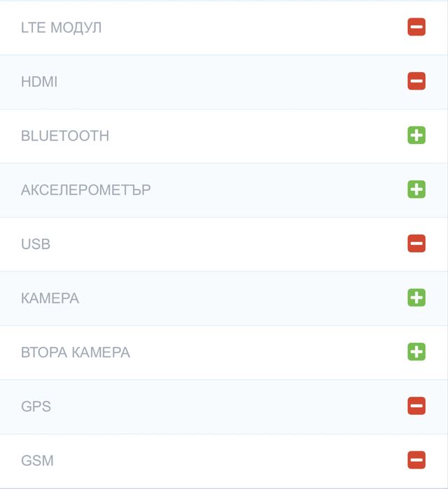Select the GSM label text
This screenshot has height=489, width=448.
(x=37, y=460)
